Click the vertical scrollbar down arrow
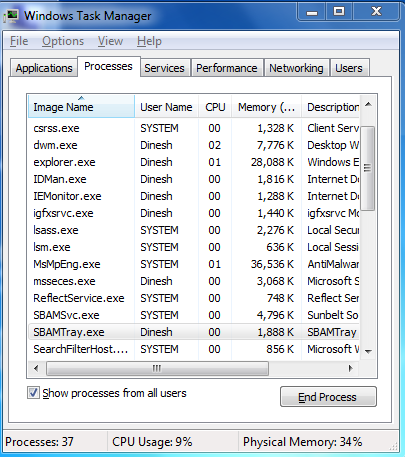 pos(368,351)
